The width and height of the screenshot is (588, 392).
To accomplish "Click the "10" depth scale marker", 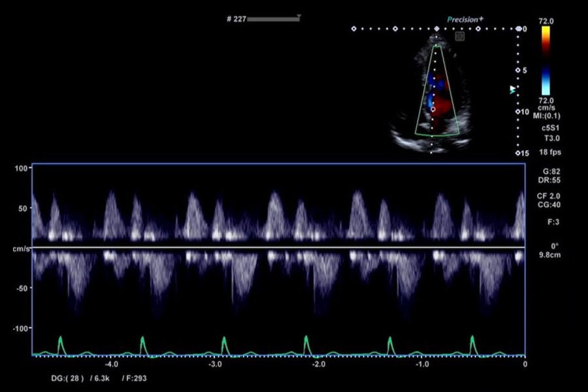I will tap(524, 112).
